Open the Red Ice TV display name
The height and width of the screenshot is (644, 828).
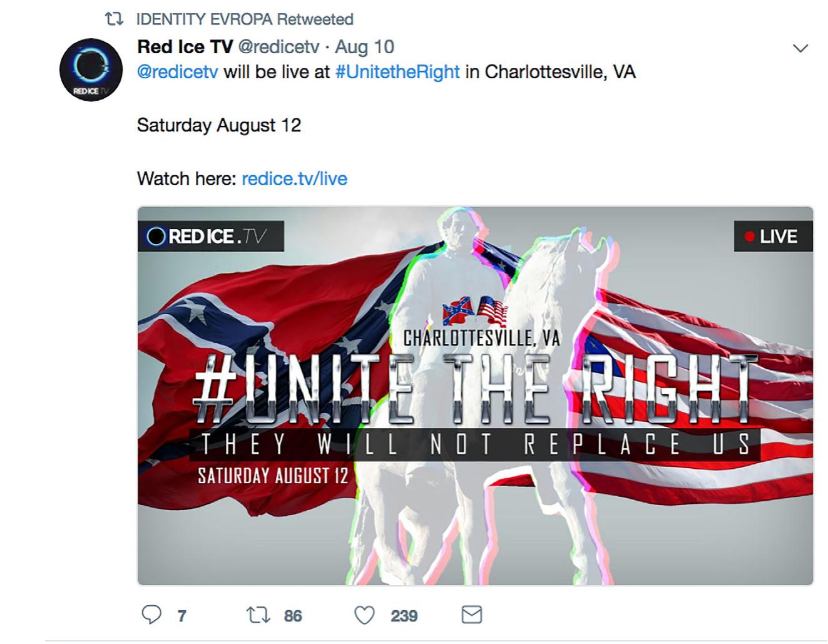pos(185,46)
